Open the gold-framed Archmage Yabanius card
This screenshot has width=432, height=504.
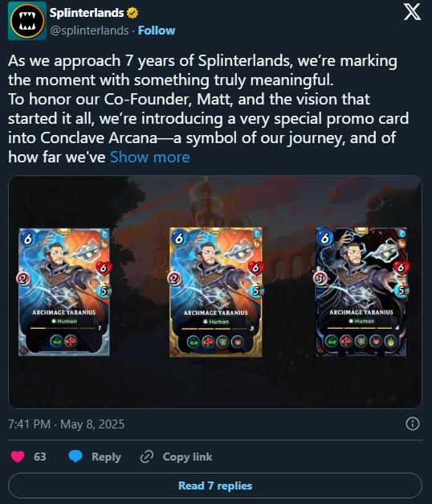tap(215, 292)
